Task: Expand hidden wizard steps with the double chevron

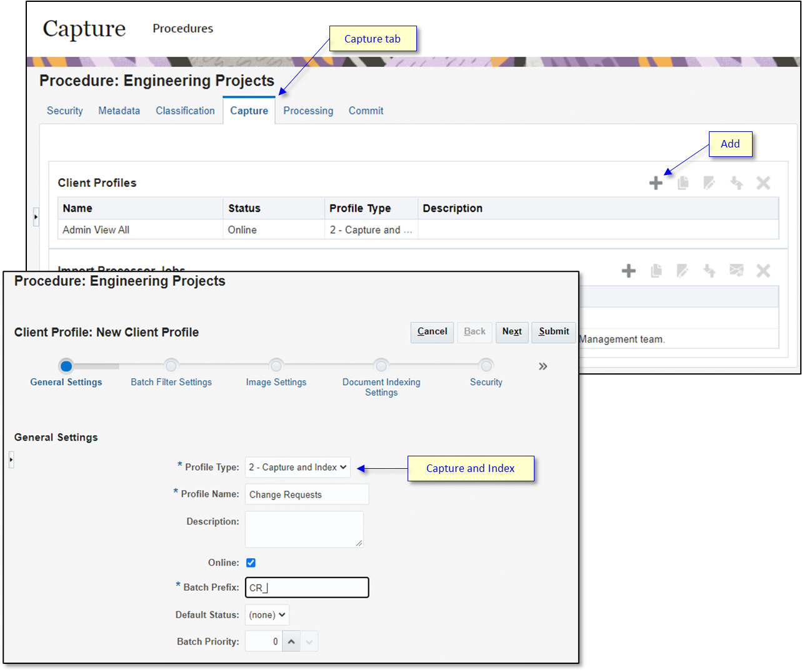Action: pos(542,366)
